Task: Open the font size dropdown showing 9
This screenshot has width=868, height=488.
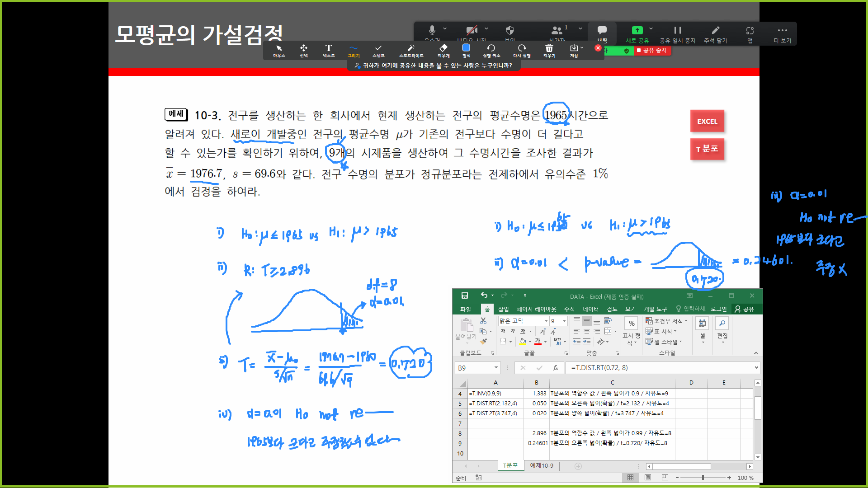Action: point(564,321)
